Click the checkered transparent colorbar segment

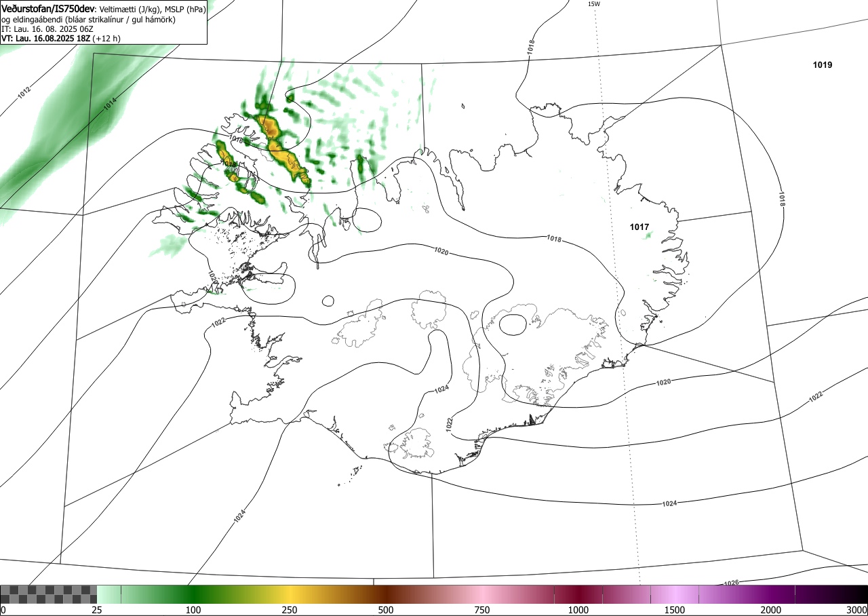tap(49, 594)
